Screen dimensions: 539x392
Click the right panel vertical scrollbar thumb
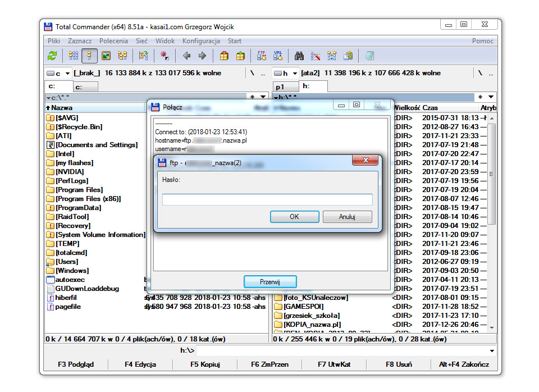[x=492, y=174]
